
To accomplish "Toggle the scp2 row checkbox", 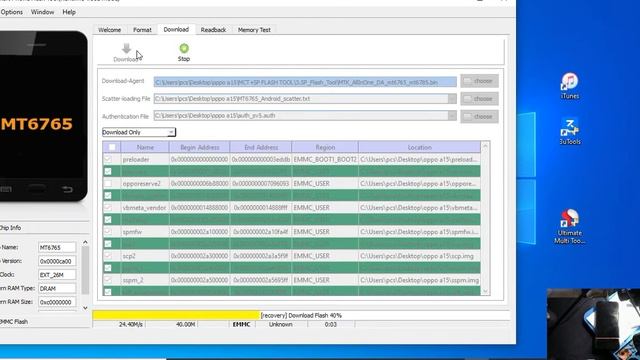I will [108, 256].
